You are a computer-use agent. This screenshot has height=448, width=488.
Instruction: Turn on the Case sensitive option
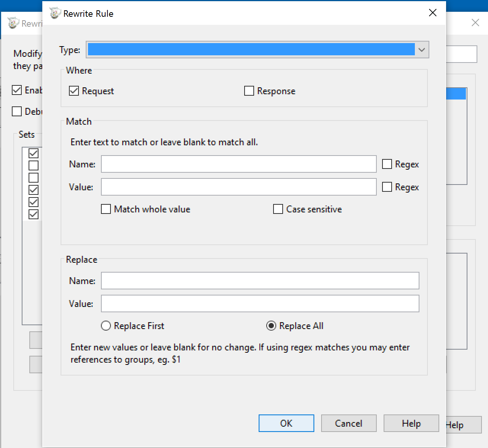pos(278,209)
